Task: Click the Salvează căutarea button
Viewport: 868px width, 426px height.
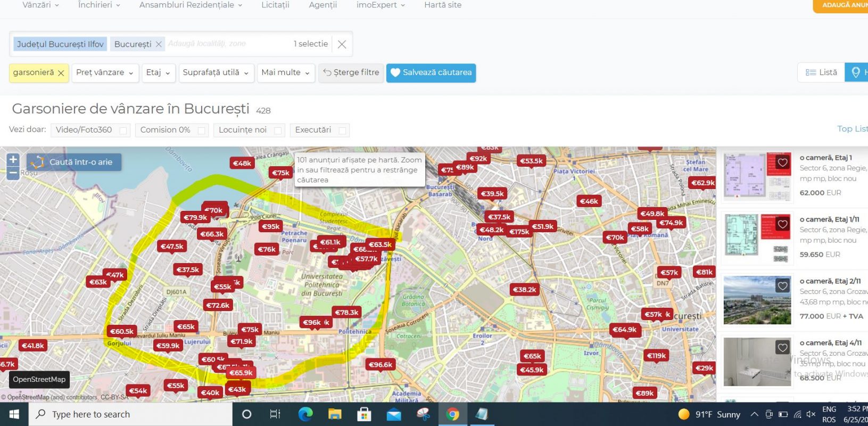Action: tap(431, 72)
